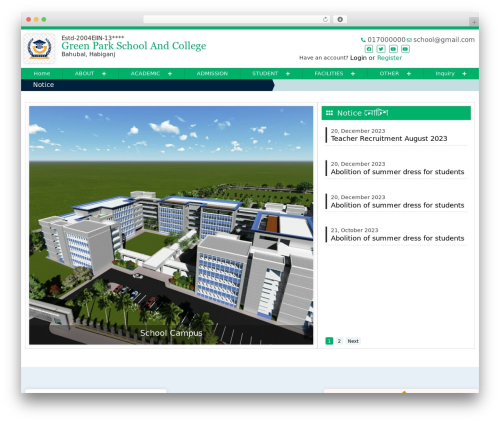Image resolution: width=500 pixels, height=423 pixels.
Task: Expand the ABOUT menu plus sign
Action: click(104, 74)
